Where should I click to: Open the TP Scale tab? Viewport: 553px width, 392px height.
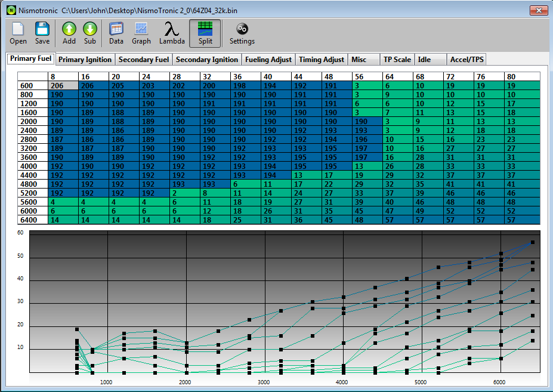coord(397,60)
